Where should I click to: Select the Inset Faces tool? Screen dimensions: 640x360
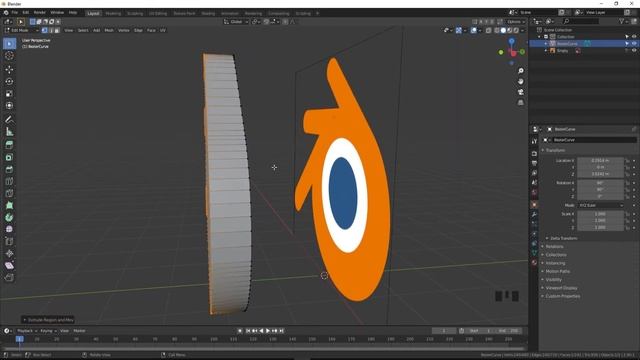pyautogui.click(x=9, y=157)
